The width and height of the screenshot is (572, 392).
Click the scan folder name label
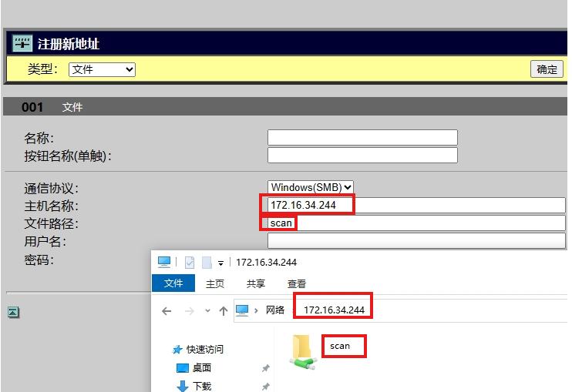340,346
